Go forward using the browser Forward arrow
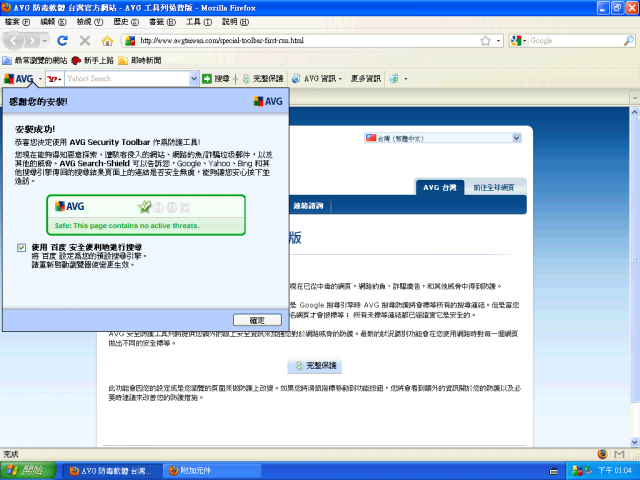Viewport: 640px width, 480px height. point(32,40)
